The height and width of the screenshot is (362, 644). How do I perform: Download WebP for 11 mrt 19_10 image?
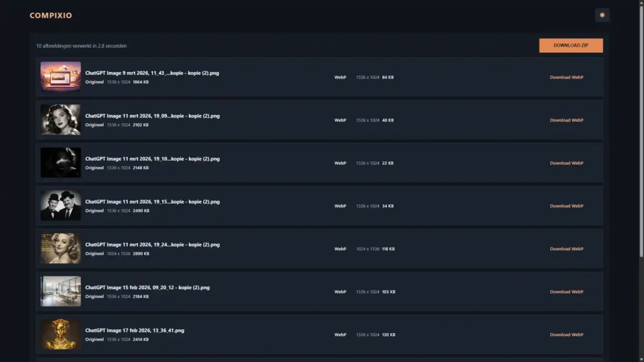566,163
